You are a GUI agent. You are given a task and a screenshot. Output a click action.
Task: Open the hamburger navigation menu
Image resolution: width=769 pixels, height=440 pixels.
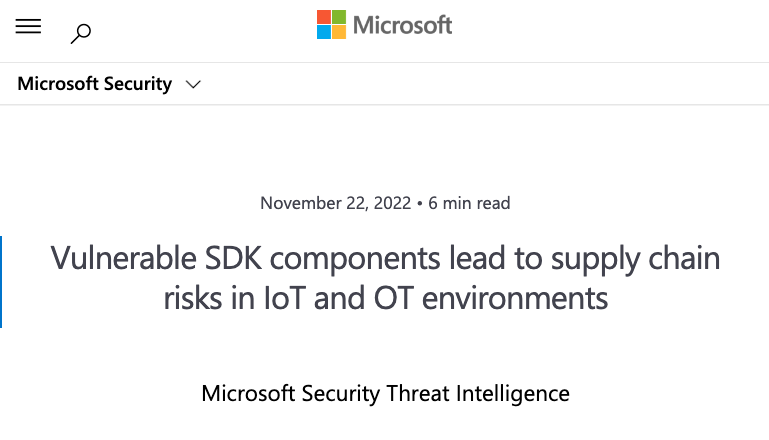coord(28,27)
